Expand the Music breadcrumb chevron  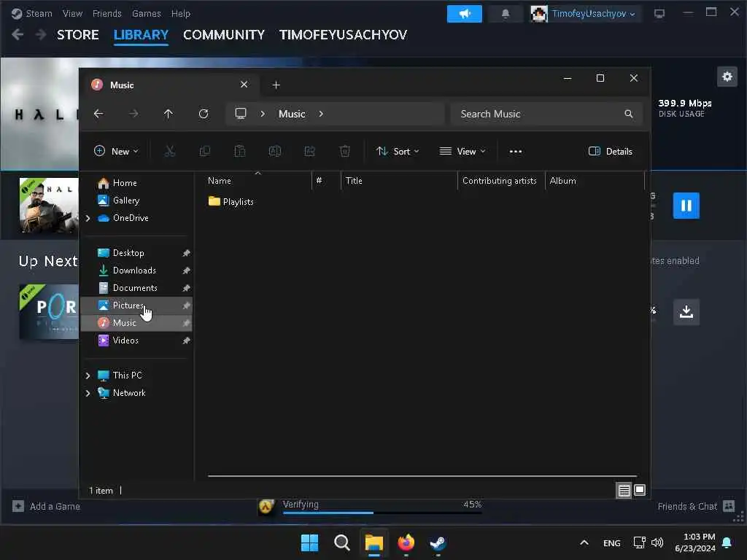321,114
